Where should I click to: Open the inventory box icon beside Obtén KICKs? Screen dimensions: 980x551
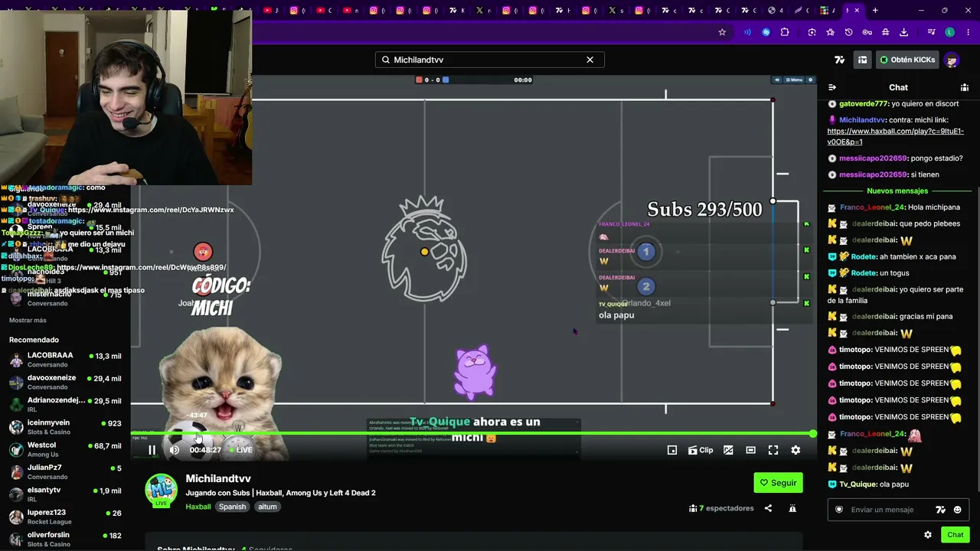click(x=862, y=60)
